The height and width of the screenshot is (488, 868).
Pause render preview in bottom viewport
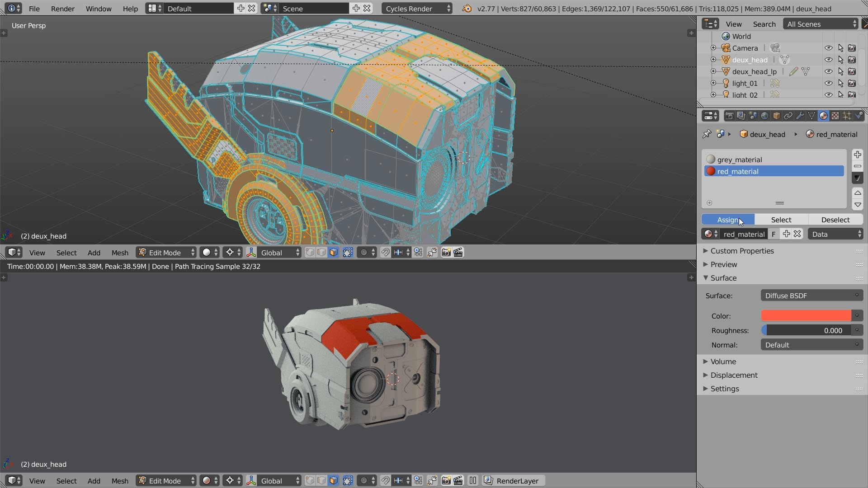(x=473, y=481)
